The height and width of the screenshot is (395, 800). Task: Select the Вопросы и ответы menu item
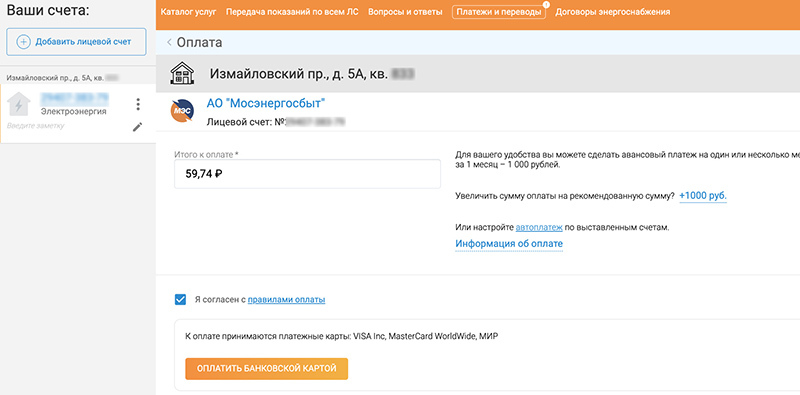pos(405,12)
